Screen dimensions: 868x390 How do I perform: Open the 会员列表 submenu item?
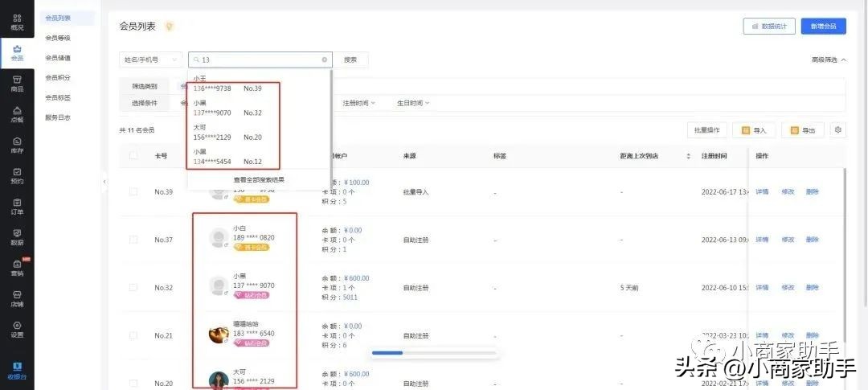(x=67, y=18)
